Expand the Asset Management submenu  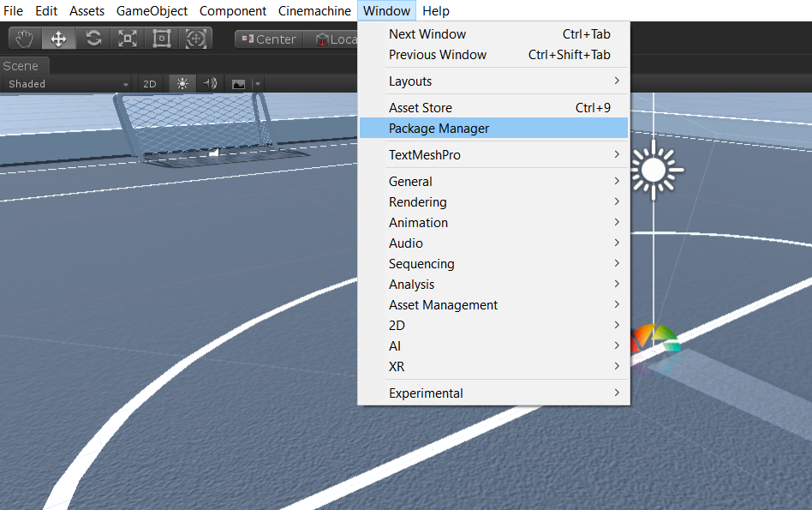[x=493, y=305]
